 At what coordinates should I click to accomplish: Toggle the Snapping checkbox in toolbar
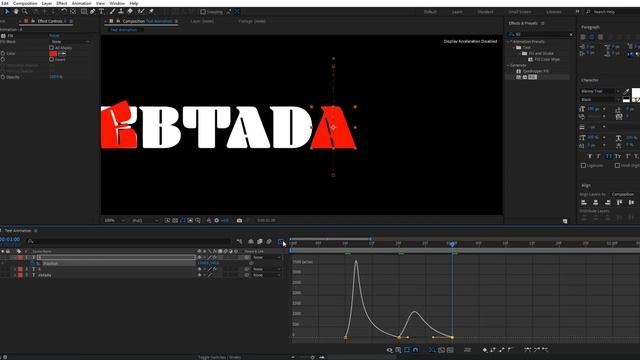pyautogui.click(x=203, y=12)
